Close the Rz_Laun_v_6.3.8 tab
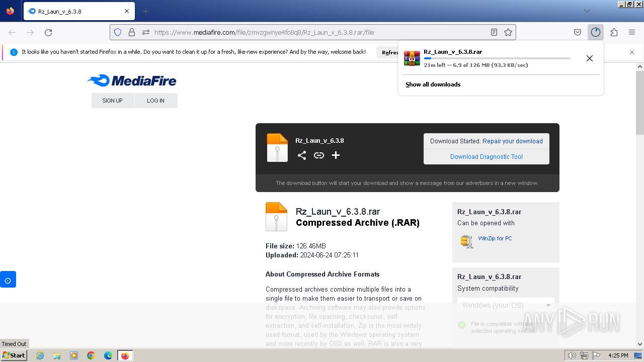644x362 pixels. coord(127,11)
